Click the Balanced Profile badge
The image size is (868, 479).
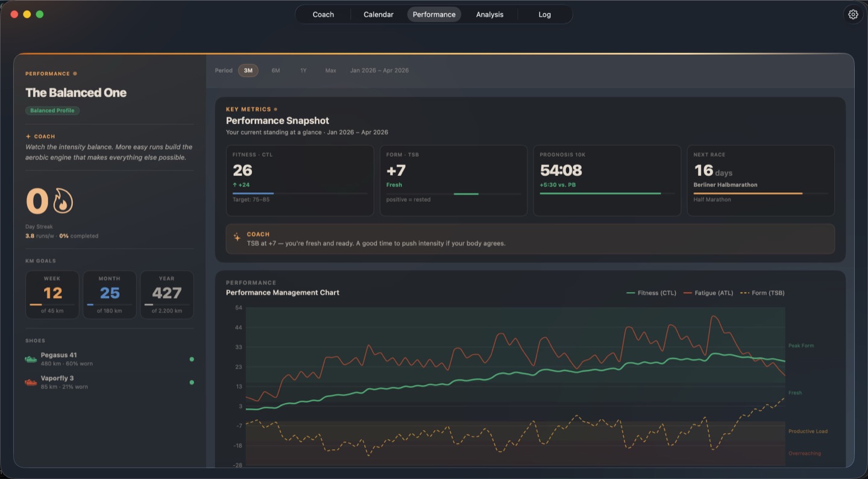[52, 110]
